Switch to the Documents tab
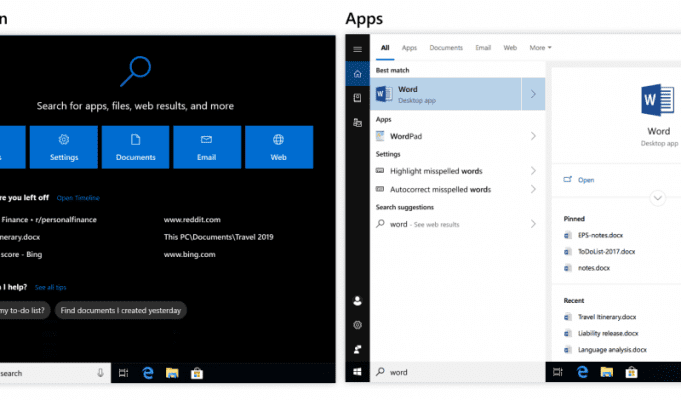 click(446, 48)
